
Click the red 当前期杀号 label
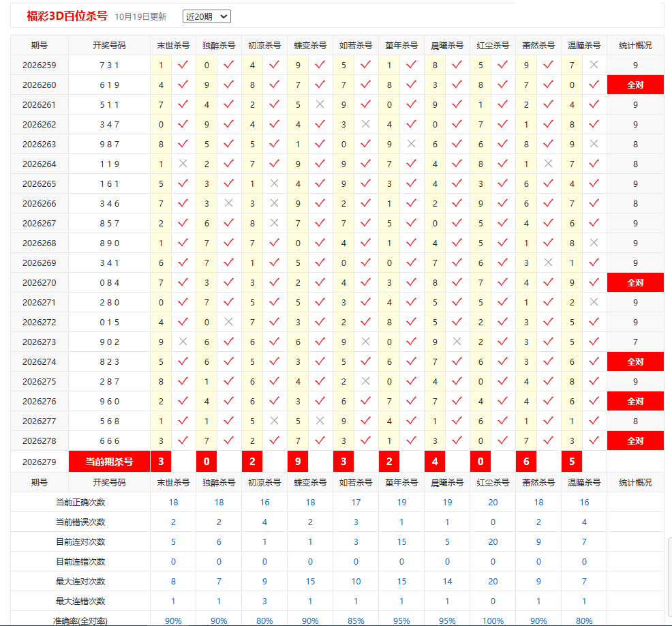pos(109,462)
